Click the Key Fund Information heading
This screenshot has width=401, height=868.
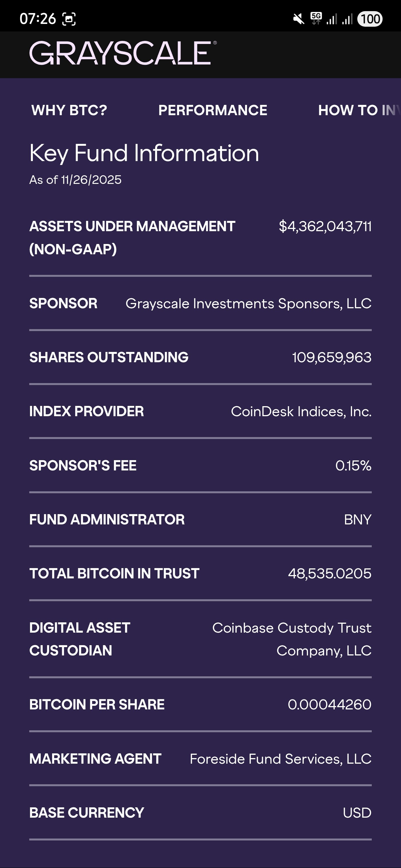point(144,153)
